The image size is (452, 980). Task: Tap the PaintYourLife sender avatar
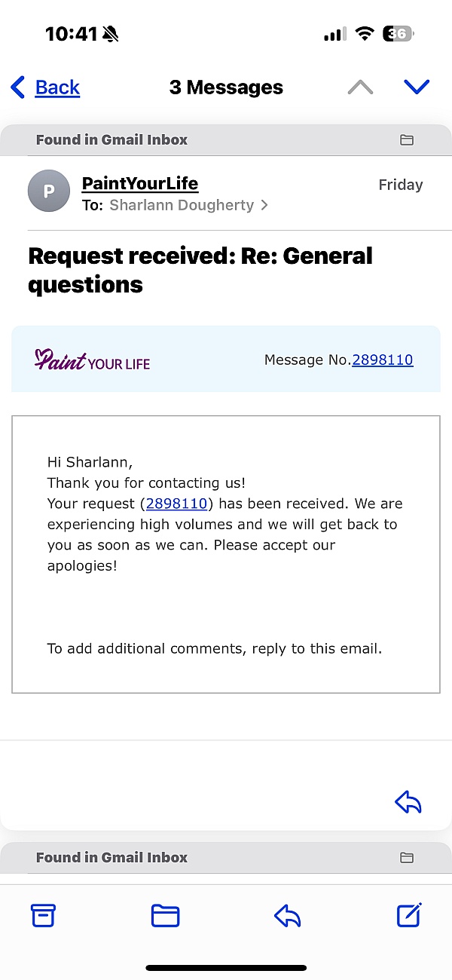[x=49, y=191]
